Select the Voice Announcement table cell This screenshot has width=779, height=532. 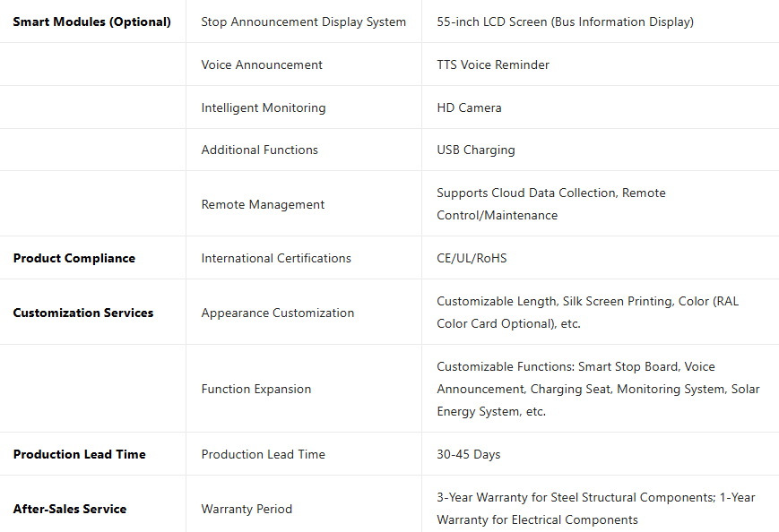tap(262, 64)
